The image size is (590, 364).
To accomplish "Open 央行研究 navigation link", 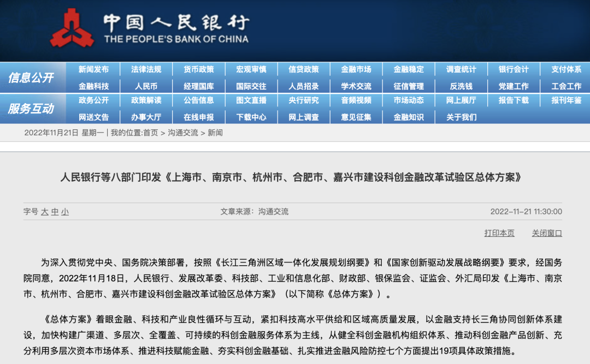I will click(x=304, y=100).
